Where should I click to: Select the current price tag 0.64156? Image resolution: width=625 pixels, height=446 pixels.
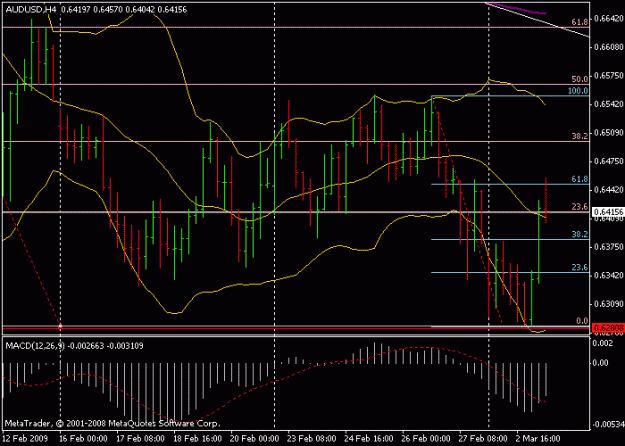(x=608, y=212)
